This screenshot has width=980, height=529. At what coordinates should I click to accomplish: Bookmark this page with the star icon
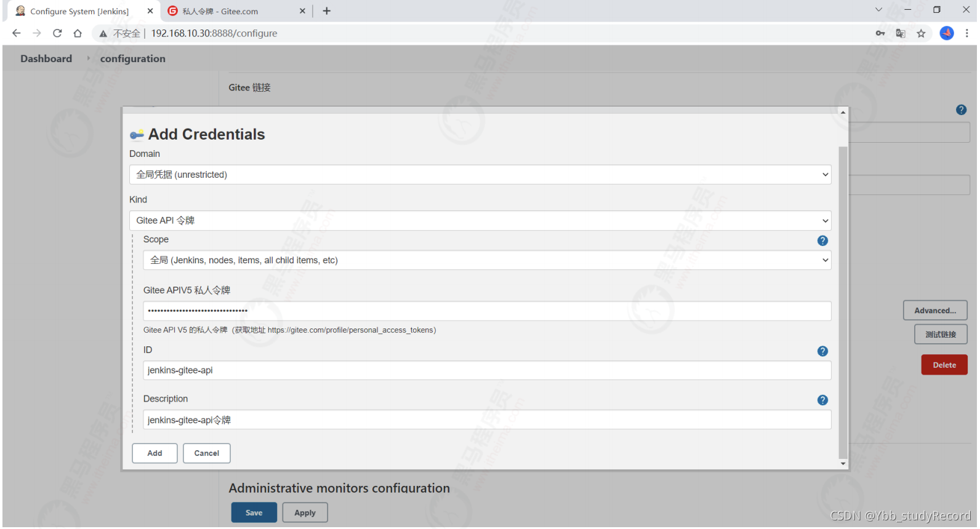pos(921,33)
